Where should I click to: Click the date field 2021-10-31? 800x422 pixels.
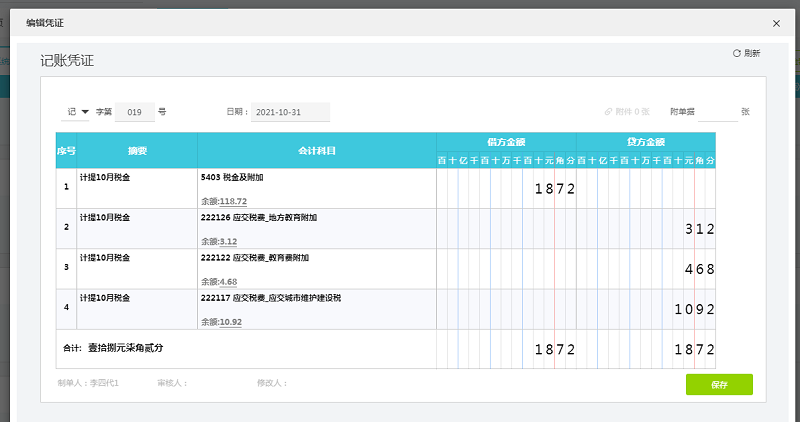pos(290,112)
